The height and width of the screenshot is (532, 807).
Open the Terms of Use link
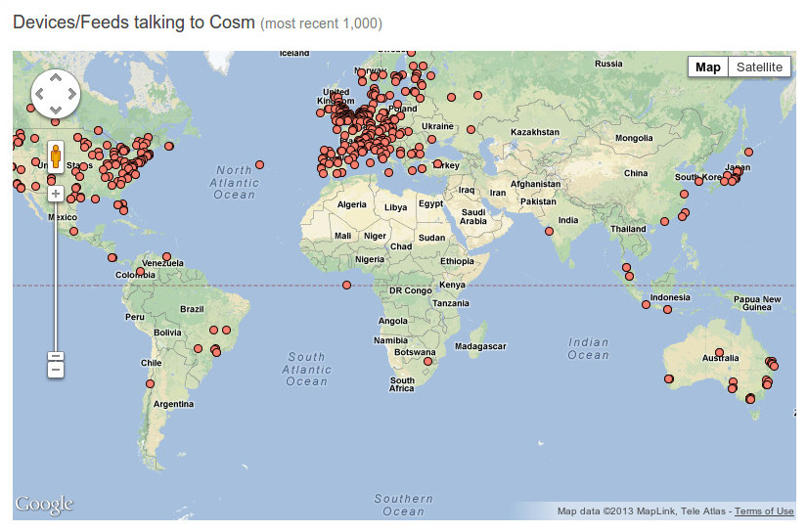coord(764,511)
